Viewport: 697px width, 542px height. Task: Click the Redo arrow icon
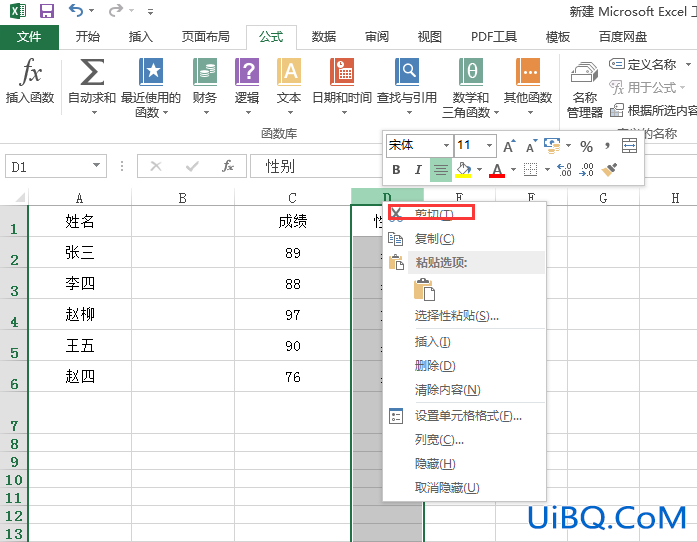(x=116, y=10)
